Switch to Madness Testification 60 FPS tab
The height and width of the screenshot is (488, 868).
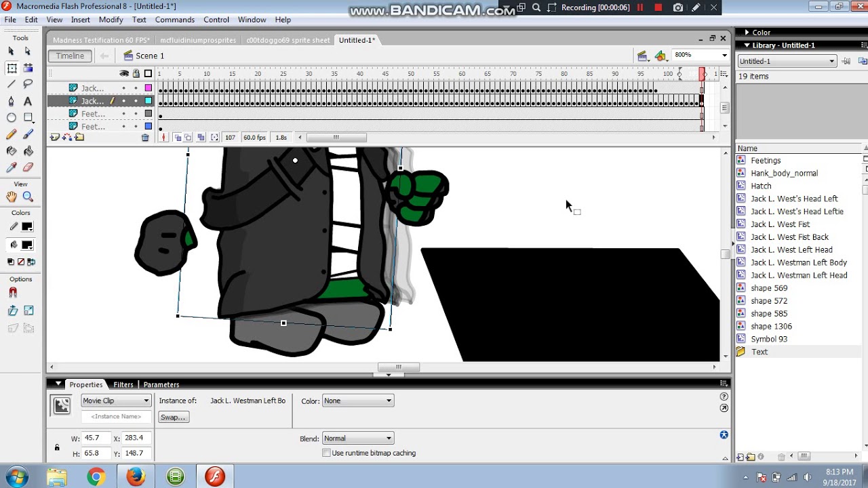tap(101, 40)
